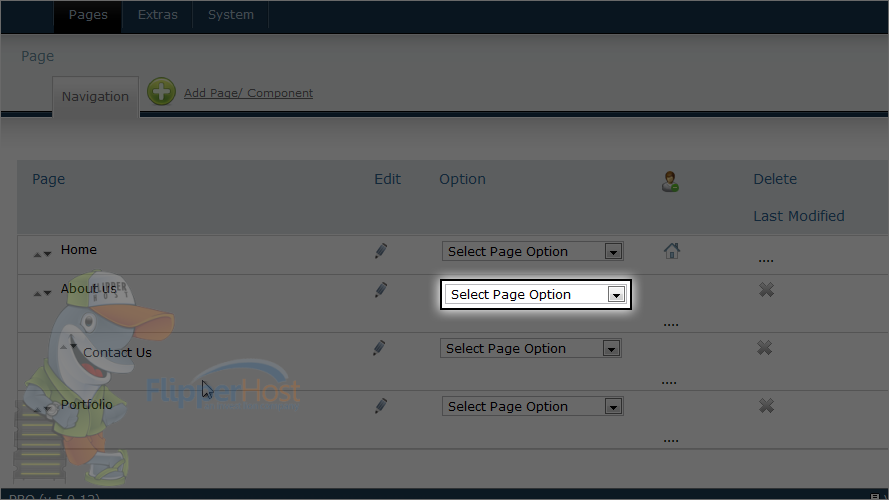This screenshot has width=889, height=500.
Task: Delete the Contact Us page with X icon
Action: click(764, 348)
